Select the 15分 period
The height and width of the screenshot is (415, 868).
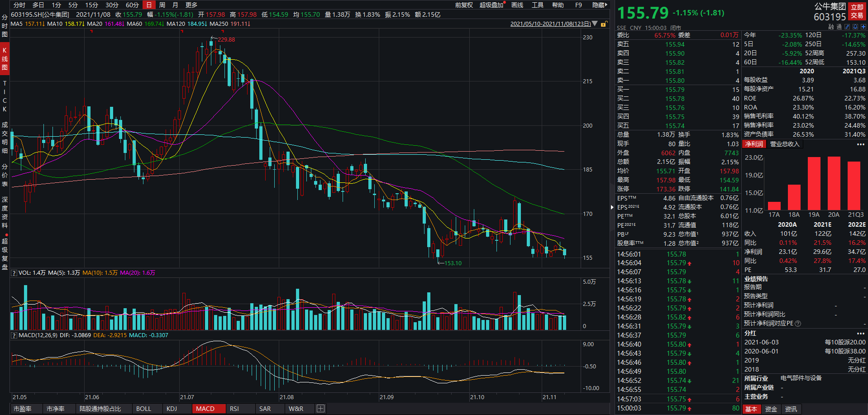pos(92,5)
